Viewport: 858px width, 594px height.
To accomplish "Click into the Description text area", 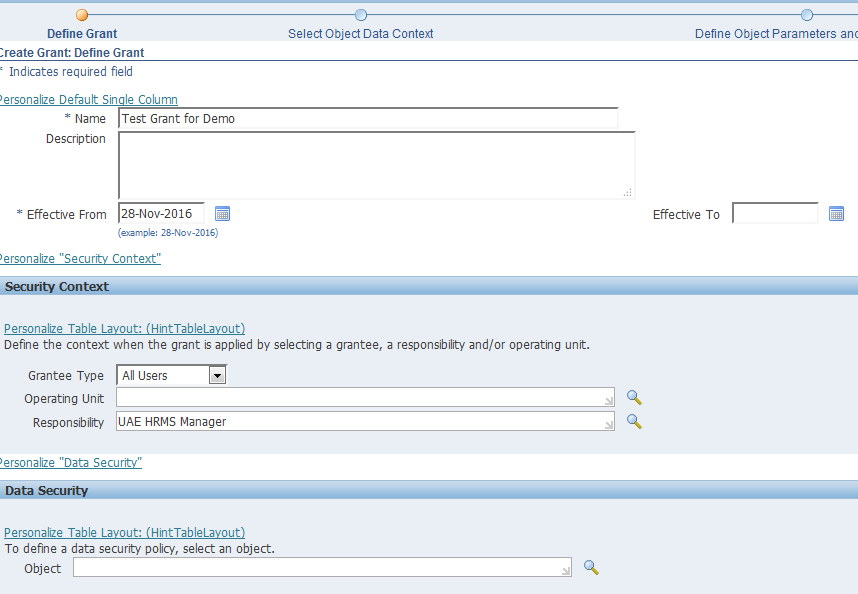I will tap(376, 165).
